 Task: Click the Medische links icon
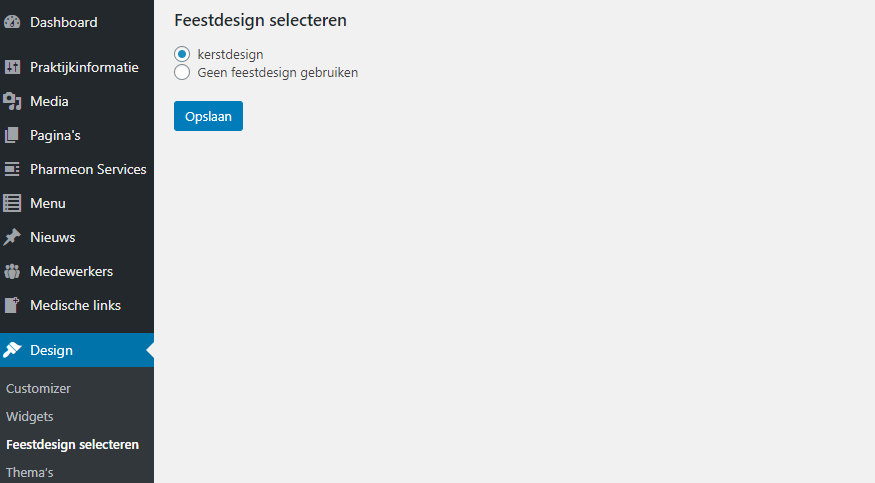point(12,305)
